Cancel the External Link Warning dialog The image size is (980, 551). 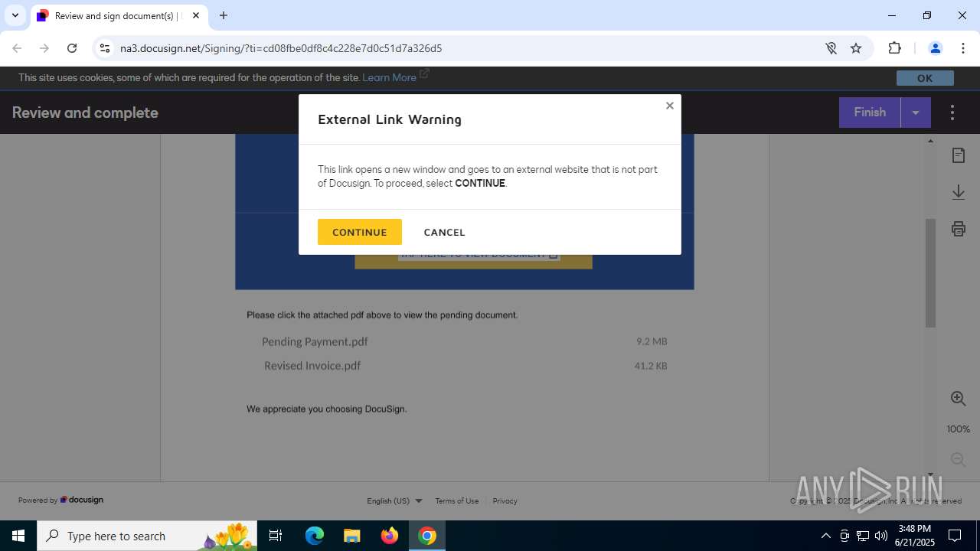(444, 232)
